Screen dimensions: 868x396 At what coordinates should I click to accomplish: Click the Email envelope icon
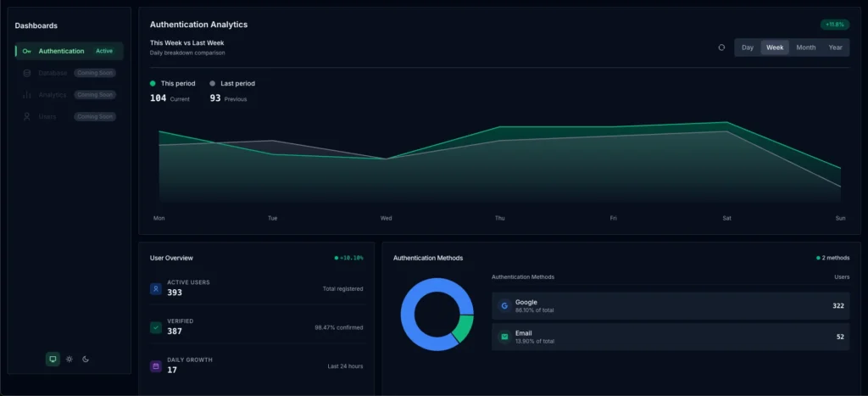504,337
